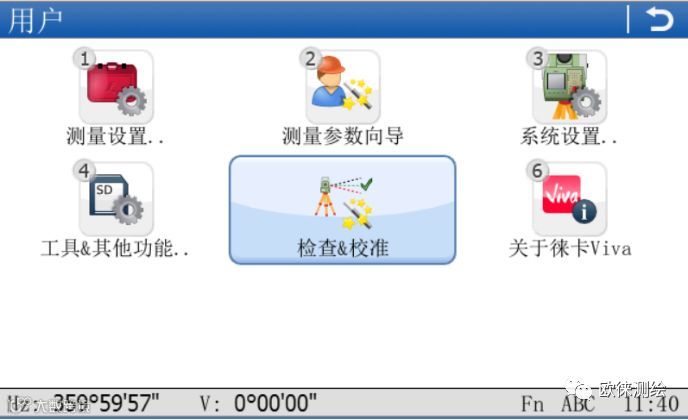Open the total station 系统设置 icon
Viewport: 688px width, 420px height.
pos(570,87)
